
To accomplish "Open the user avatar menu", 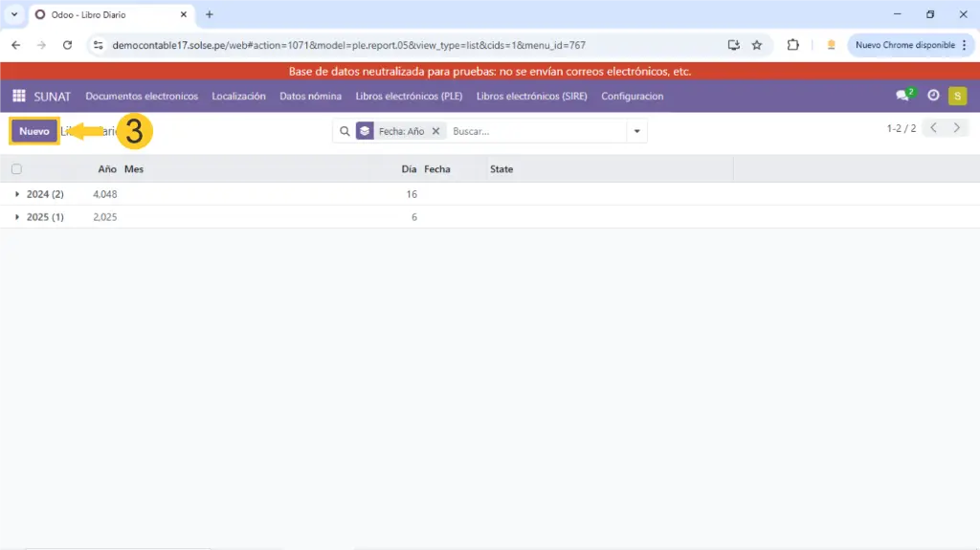I will point(957,96).
